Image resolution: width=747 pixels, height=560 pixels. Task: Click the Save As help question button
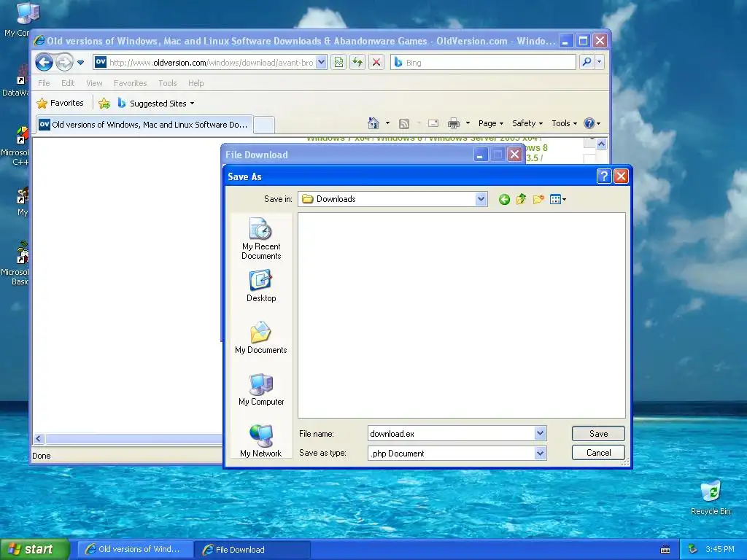603,176
